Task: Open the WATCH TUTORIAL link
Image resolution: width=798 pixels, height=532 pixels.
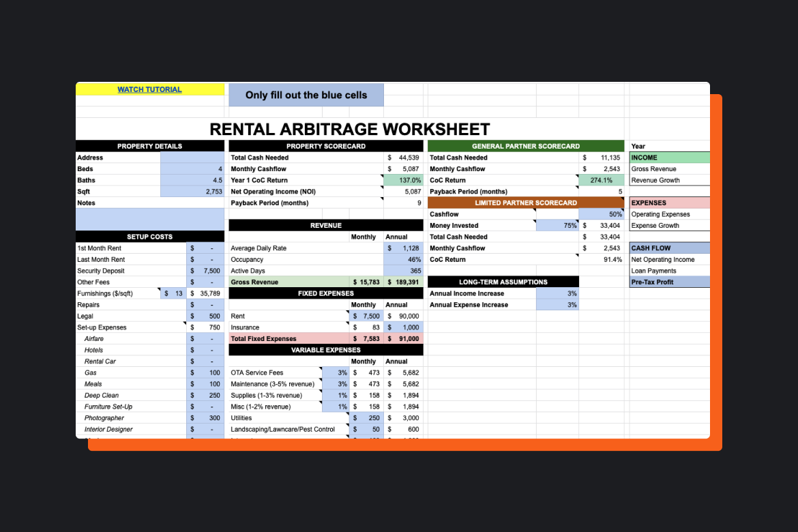Action: click(x=149, y=89)
